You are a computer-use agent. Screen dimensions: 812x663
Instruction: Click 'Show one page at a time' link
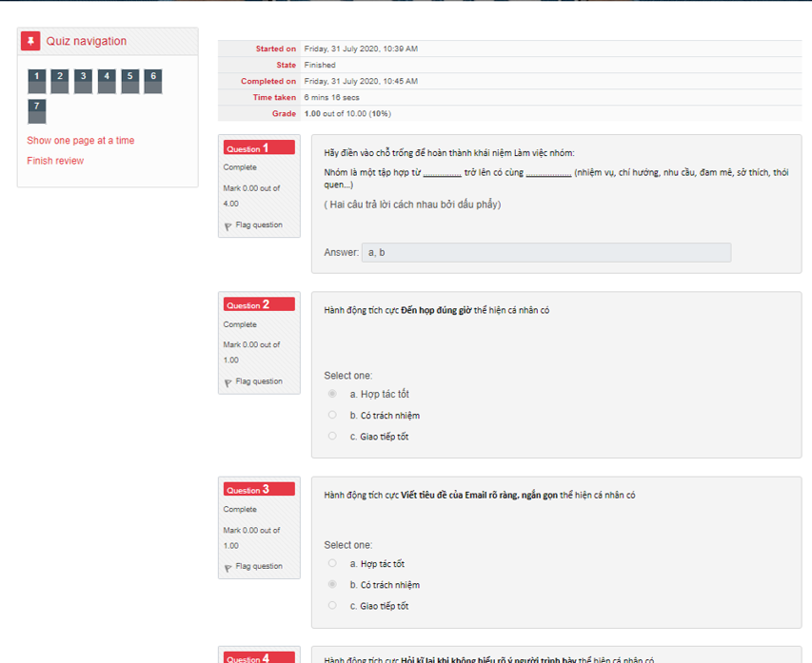click(x=80, y=141)
